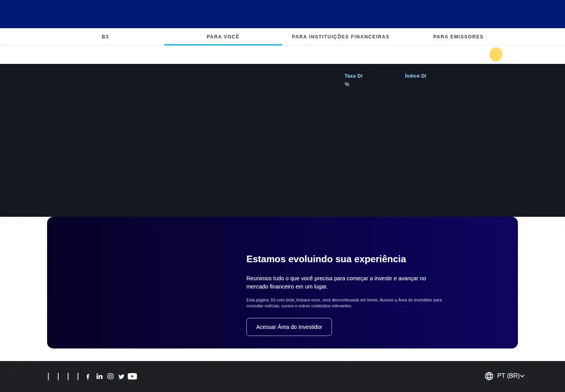
Task: Click the globe language icon
Action: point(489,376)
